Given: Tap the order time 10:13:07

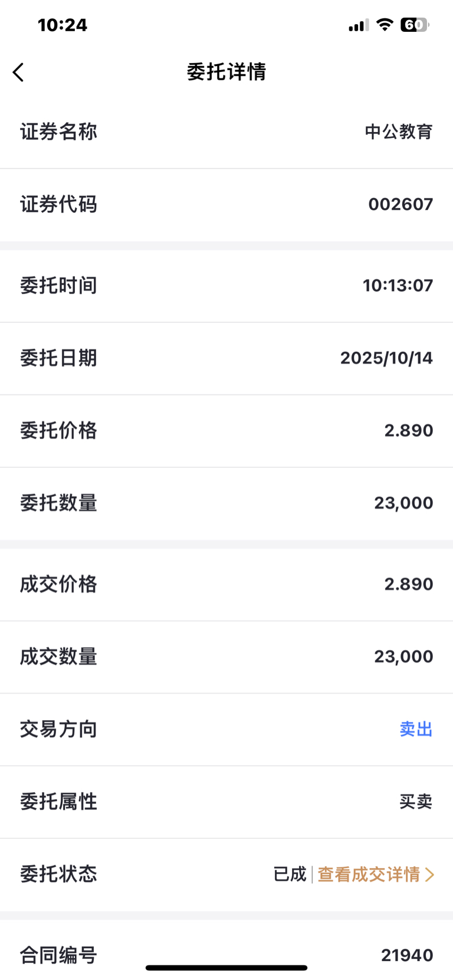Looking at the screenshot, I should click(x=398, y=286).
